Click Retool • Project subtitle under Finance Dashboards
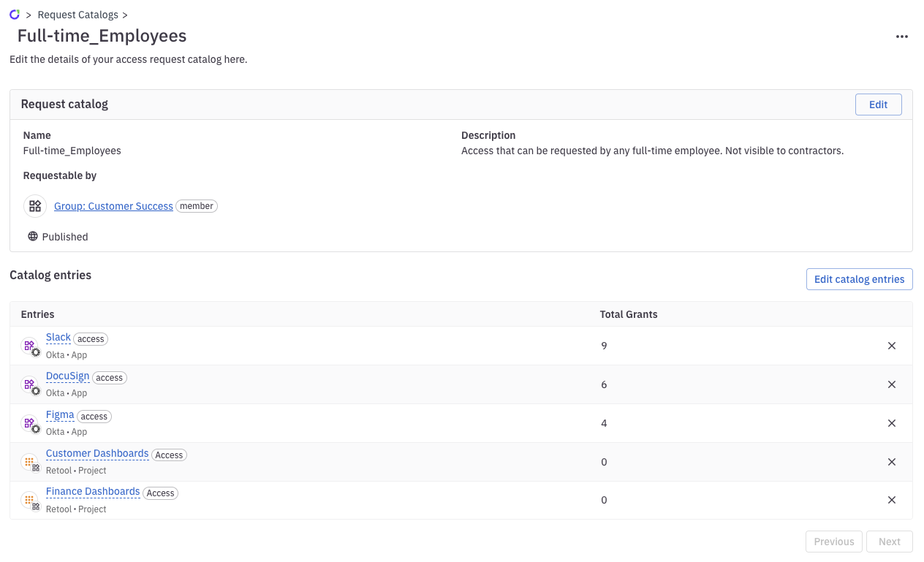 pos(76,509)
